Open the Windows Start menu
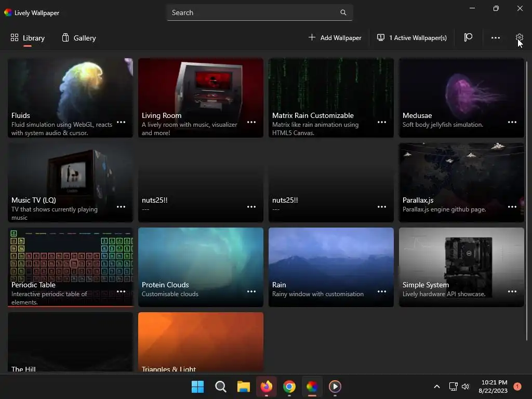The image size is (532, 399). pyautogui.click(x=197, y=387)
